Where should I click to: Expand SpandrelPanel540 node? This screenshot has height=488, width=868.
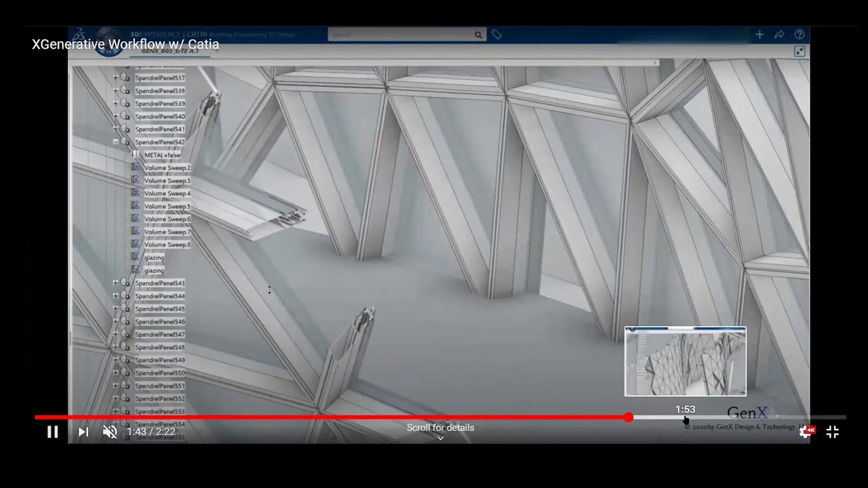115,117
